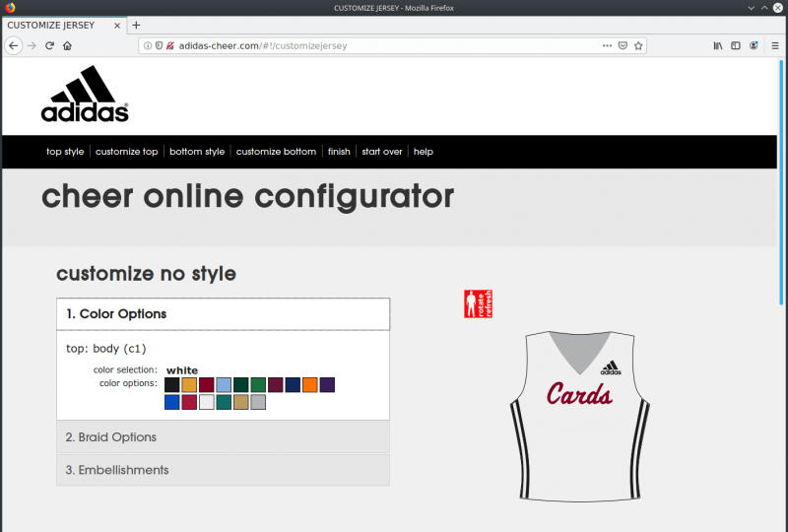The image size is (788, 532).
Task: Pick the purple color swatch
Action: (x=327, y=385)
